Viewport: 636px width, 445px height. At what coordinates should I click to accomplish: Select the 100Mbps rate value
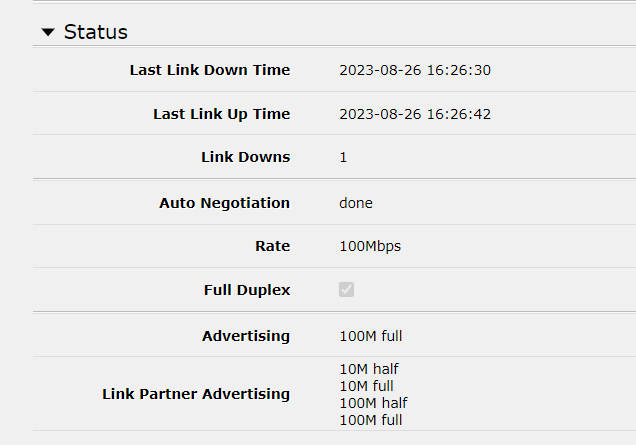pyautogui.click(x=370, y=246)
